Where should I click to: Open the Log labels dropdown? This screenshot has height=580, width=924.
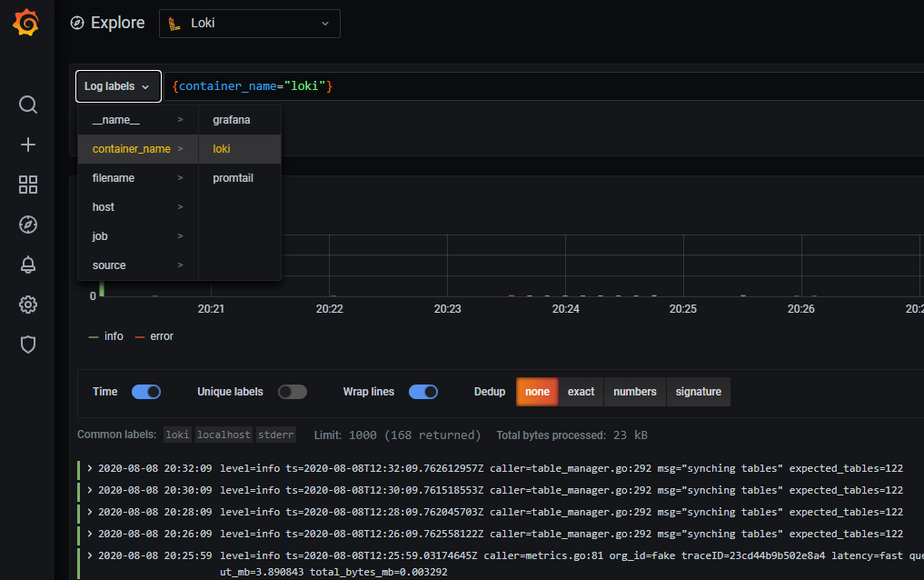pyautogui.click(x=117, y=85)
